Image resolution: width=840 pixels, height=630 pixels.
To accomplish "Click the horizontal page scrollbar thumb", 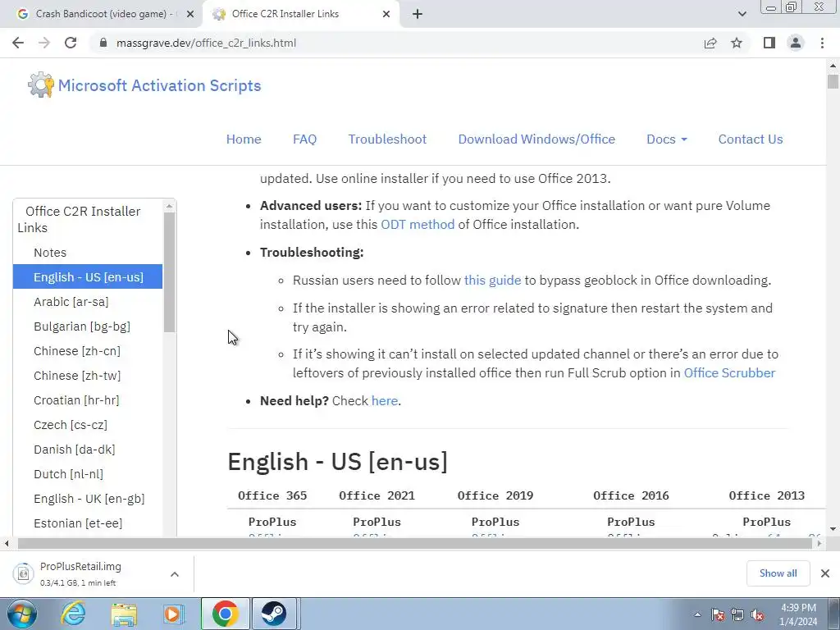I will click(x=415, y=543).
